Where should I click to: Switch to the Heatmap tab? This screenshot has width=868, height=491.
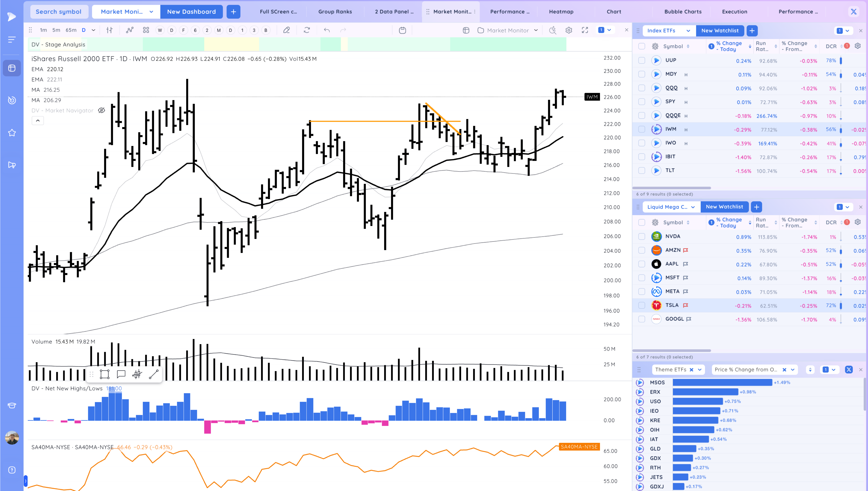(561, 11)
